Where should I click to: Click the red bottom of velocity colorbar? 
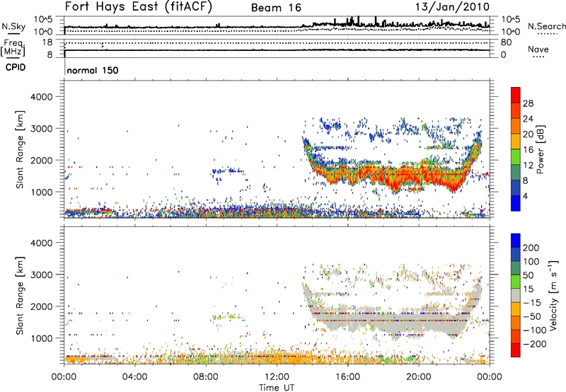coord(516,350)
